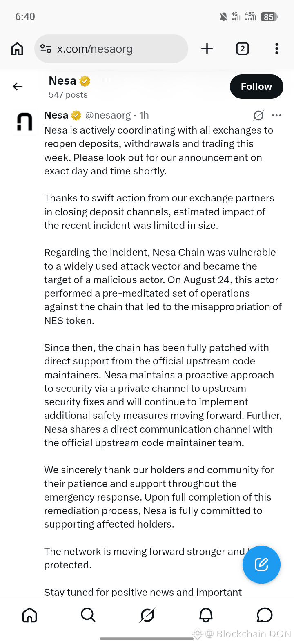The height and width of the screenshot is (644, 294).
Task: Click the Grok icon on Nesa's post
Action: click(x=258, y=116)
